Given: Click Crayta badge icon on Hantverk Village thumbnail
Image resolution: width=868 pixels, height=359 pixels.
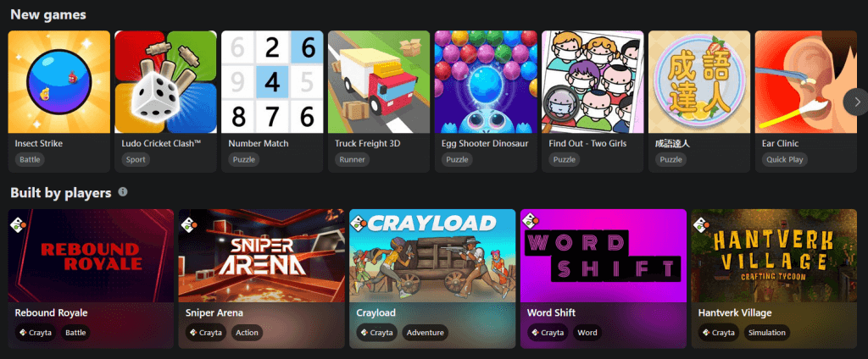Looking at the screenshot, I should (x=702, y=224).
